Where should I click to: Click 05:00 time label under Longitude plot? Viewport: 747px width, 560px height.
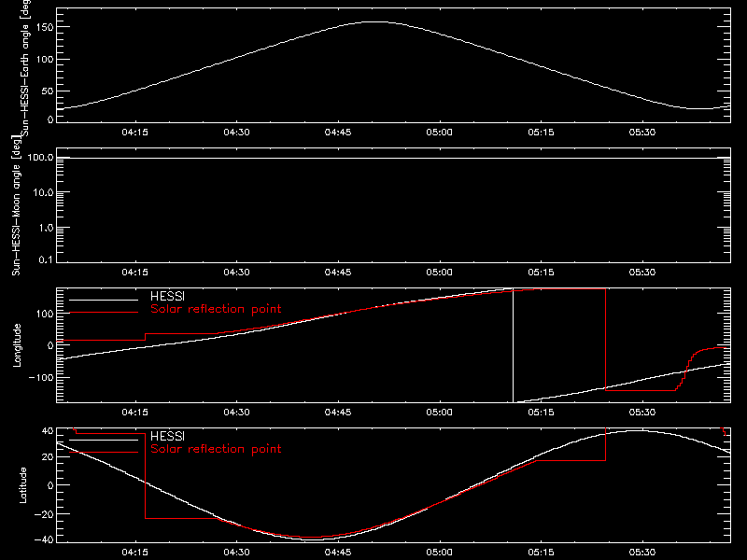click(439, 412)
